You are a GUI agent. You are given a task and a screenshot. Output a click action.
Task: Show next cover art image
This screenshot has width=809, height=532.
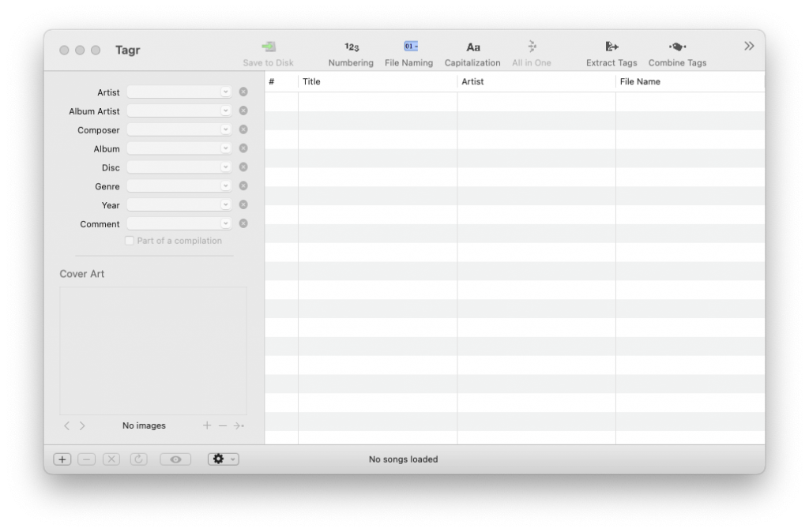82,425
